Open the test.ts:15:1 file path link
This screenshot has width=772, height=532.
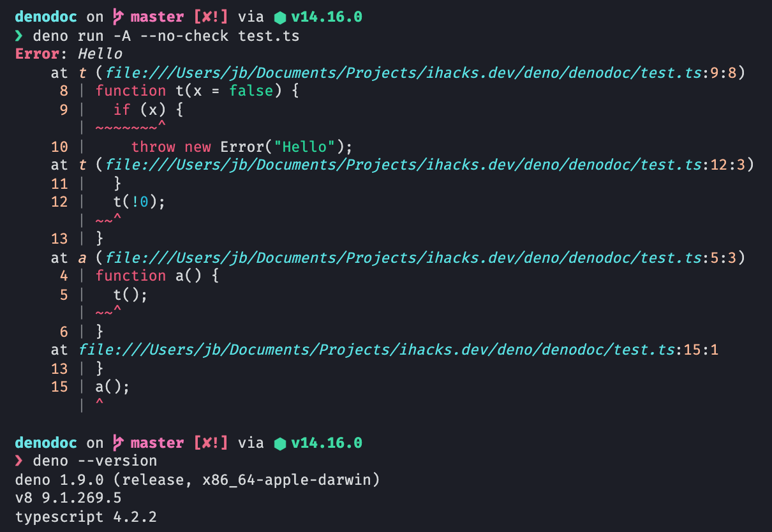coord(399,350)
